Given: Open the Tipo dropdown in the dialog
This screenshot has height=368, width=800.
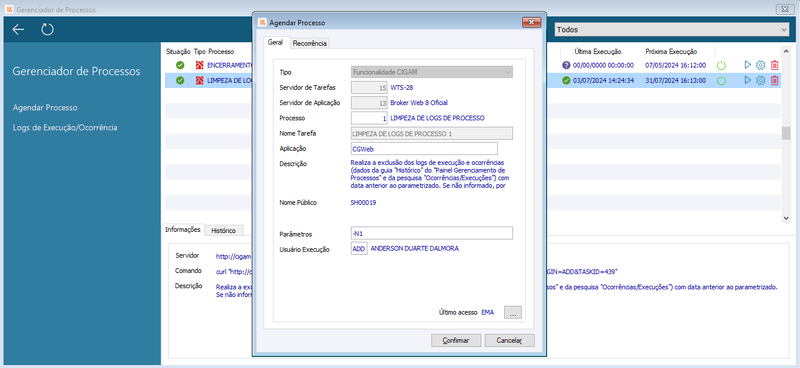Looking at the screenshot, I should tap(432, 72).
